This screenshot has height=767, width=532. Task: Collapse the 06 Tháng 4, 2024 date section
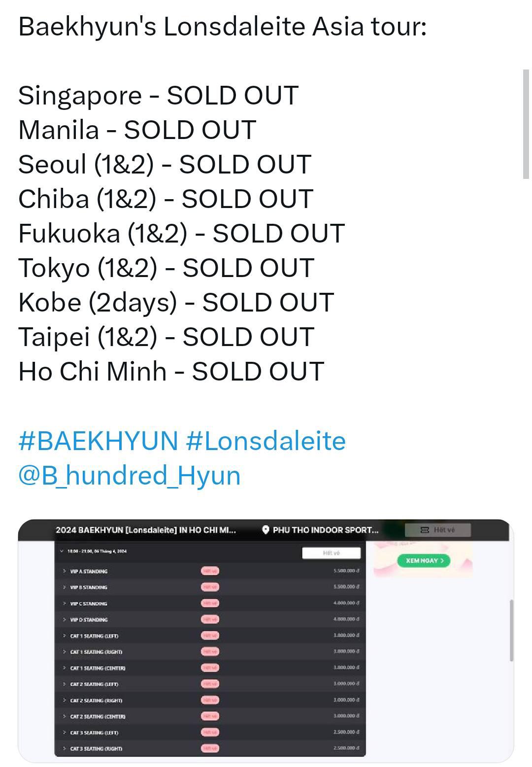pos(62,552)
